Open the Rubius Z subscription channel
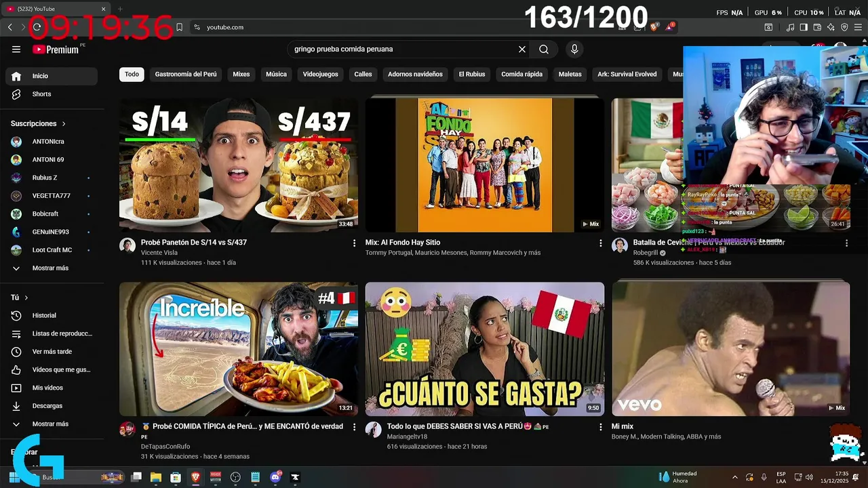The image size is (868, 488). [52, 178]
